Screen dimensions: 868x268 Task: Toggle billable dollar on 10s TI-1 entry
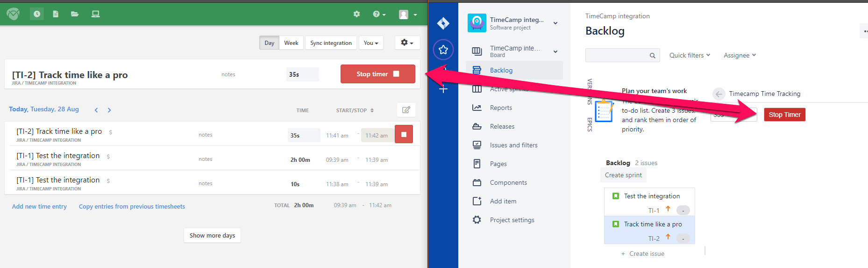point(108,181)
